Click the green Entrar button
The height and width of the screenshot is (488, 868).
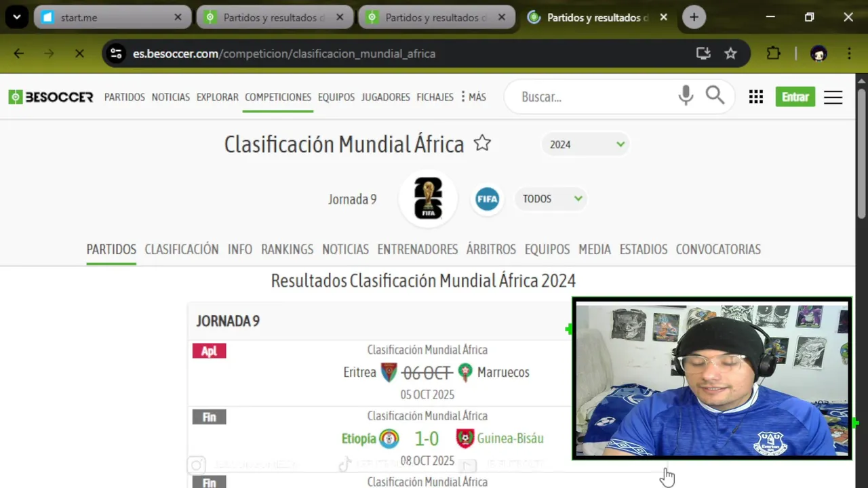795,97
